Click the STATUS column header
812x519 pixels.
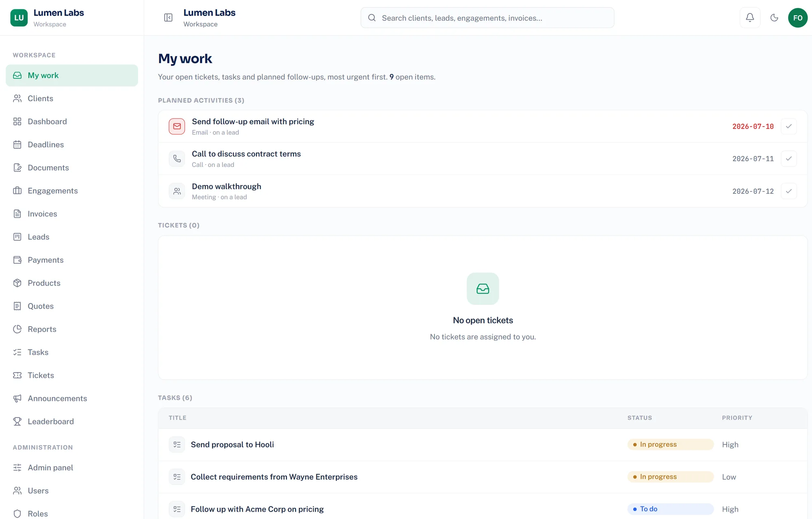click(639, 418)
